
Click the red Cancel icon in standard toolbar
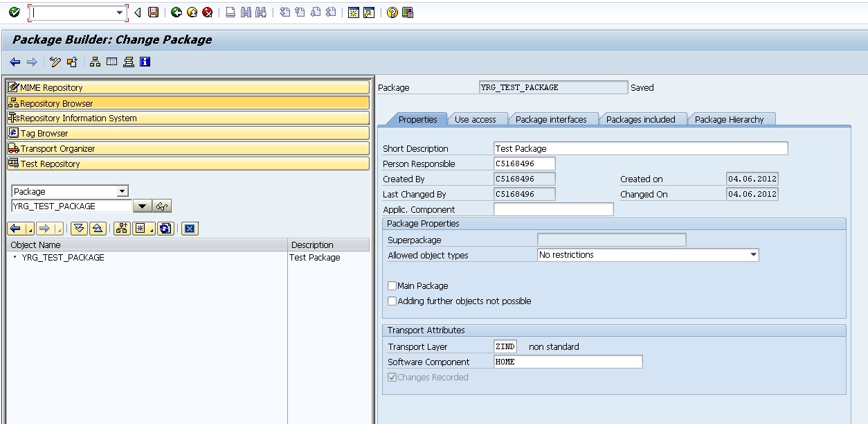pyautogui.click(x=206, y=11)
